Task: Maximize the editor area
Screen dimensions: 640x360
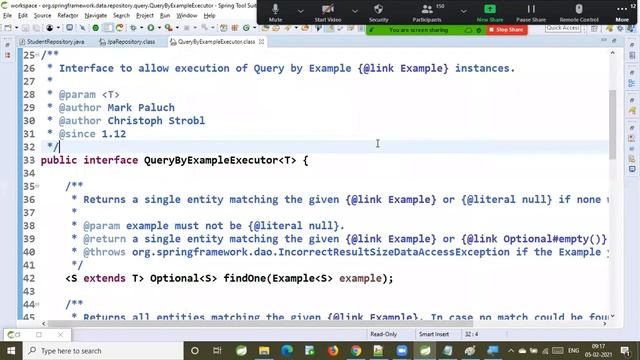Action: coord(614,40)
